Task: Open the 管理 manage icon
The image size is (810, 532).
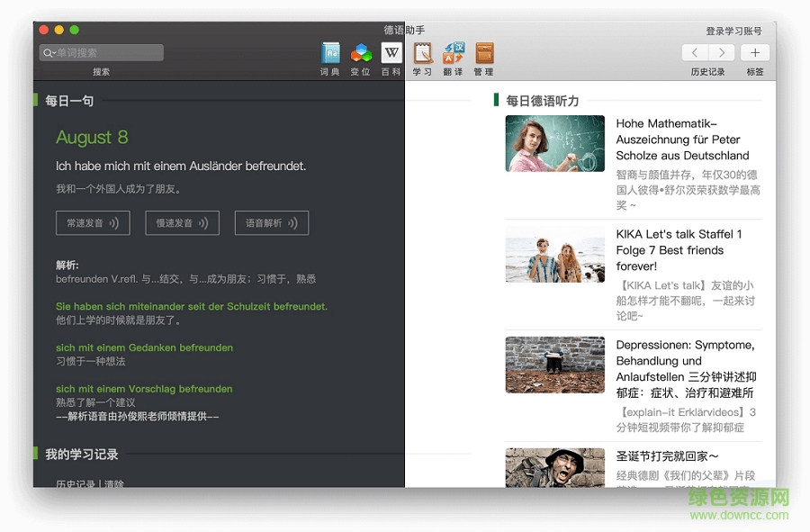Action: [484, 53]
